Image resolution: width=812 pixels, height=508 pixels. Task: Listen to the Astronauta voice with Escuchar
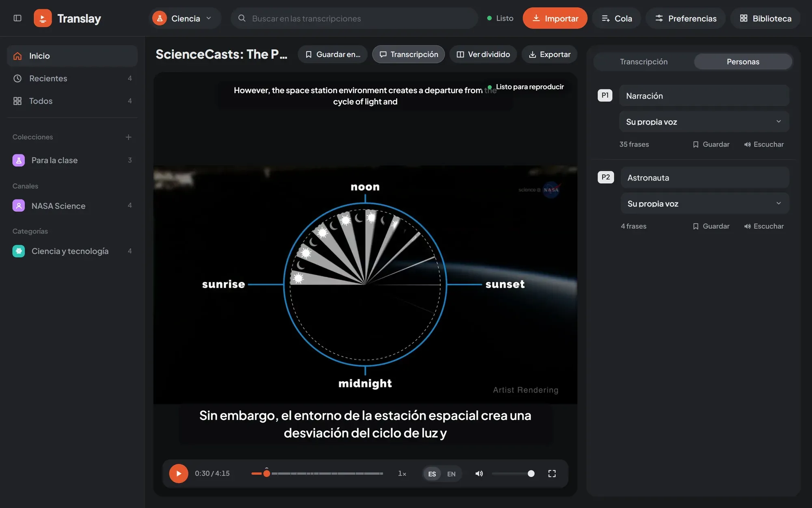point(764,226)
